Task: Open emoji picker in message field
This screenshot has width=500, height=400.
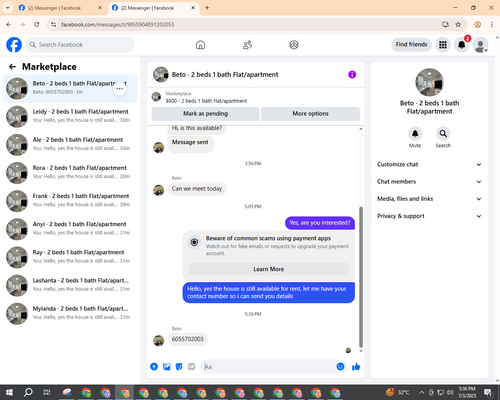Action: tap(340, 367)
